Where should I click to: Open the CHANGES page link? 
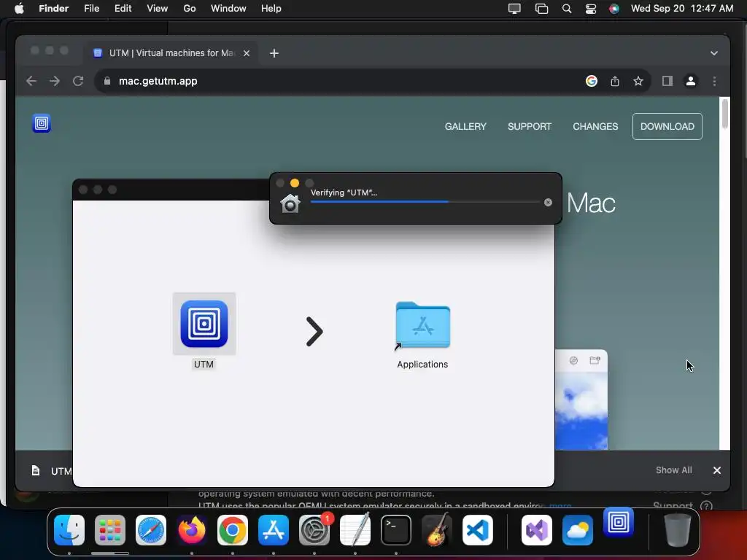point(595,127)
